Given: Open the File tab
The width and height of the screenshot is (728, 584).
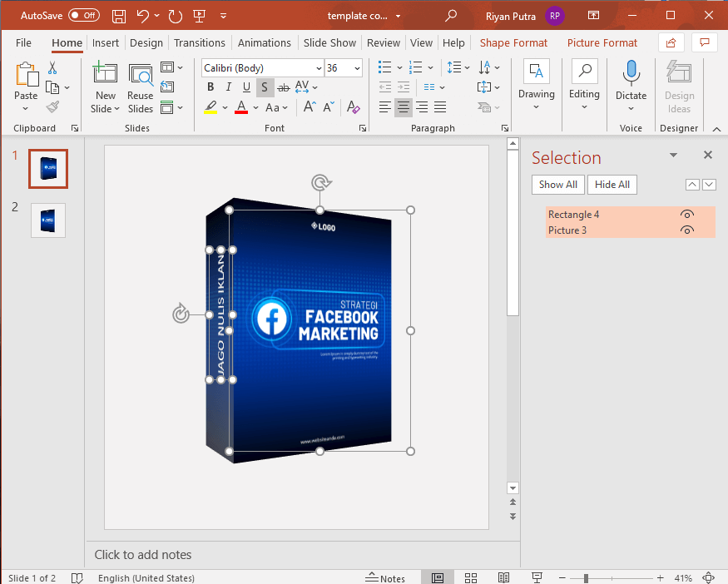Looking at the screenshot, I should pyautogui.click(x=23, y=42).
